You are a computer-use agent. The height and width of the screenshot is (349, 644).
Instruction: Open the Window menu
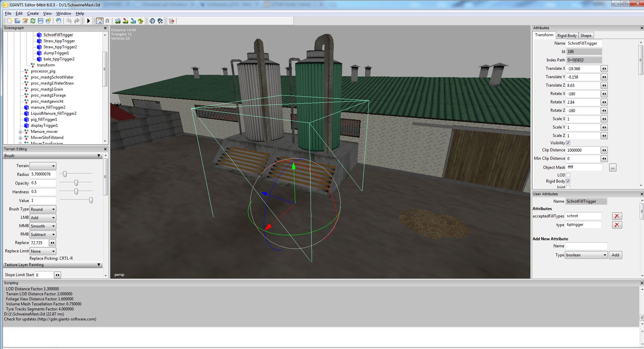(x=64, y=13)
